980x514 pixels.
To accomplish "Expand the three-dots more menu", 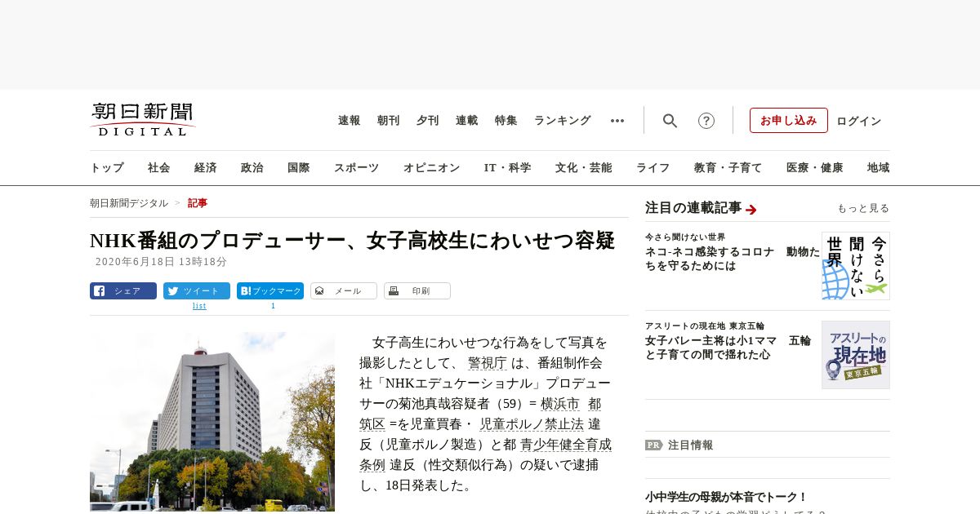I will [x=617, y=121].
